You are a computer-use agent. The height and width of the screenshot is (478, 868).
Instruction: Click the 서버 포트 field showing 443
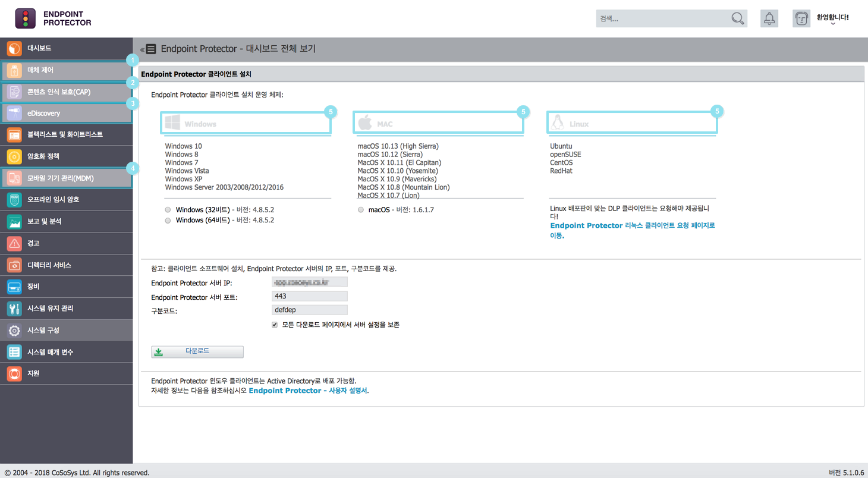[309, 296]
